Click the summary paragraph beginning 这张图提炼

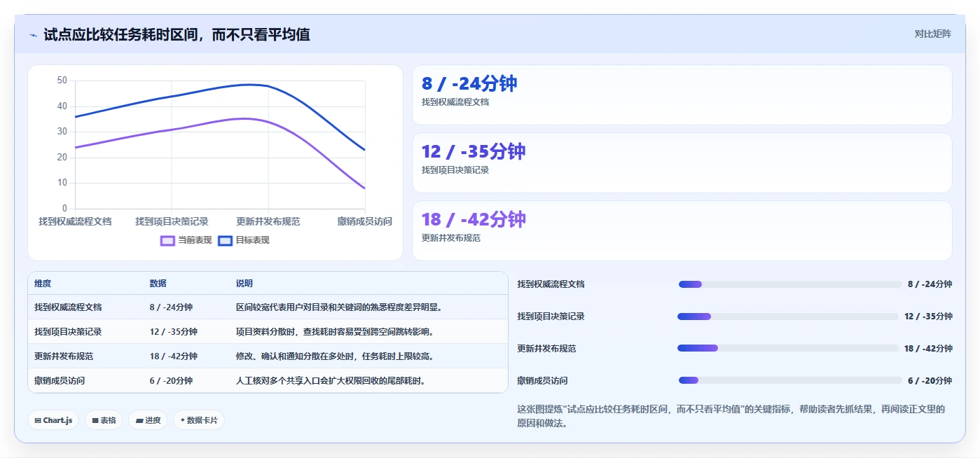731,416
